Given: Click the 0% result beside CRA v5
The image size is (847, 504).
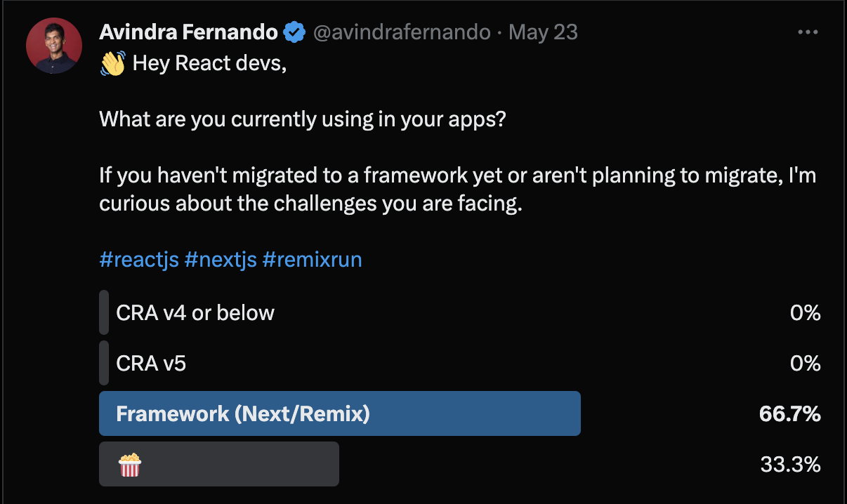Looking at the screenshot, I should coord(805,364).
